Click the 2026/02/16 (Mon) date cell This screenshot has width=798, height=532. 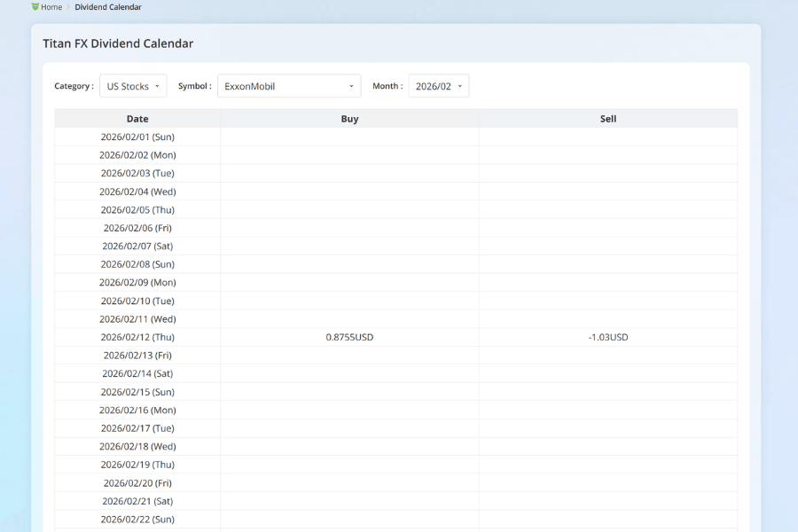click(x=137, y=410)
